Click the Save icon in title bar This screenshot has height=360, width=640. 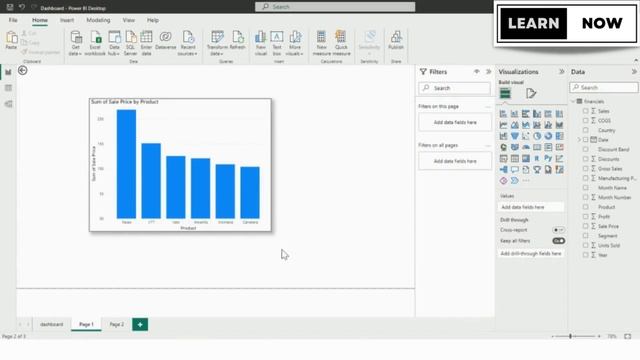[10, 7]
